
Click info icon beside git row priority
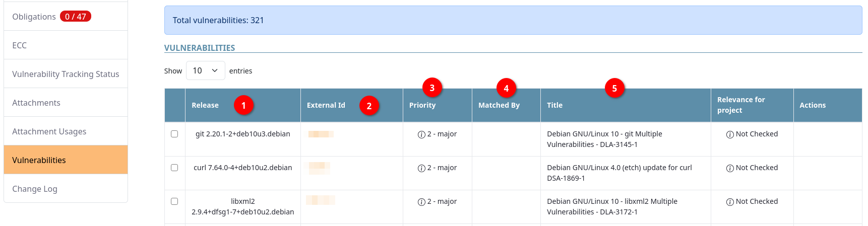[x=421, y=134]
